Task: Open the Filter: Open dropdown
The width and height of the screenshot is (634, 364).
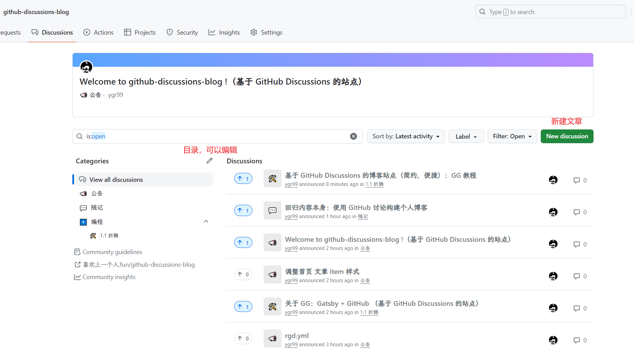Action: point(512,136)
